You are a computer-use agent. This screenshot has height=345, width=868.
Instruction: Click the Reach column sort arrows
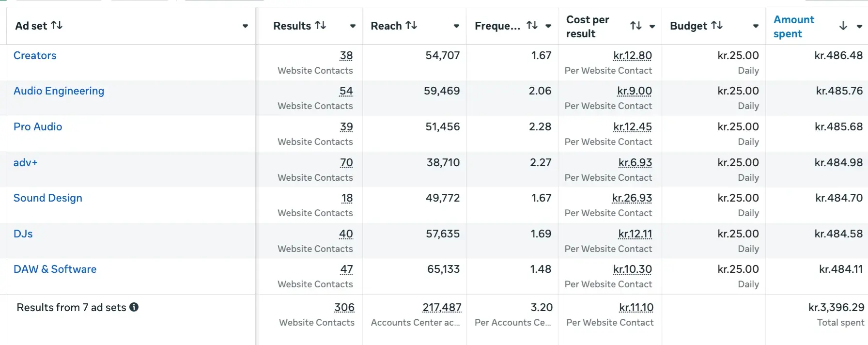[x=411, y=25]
